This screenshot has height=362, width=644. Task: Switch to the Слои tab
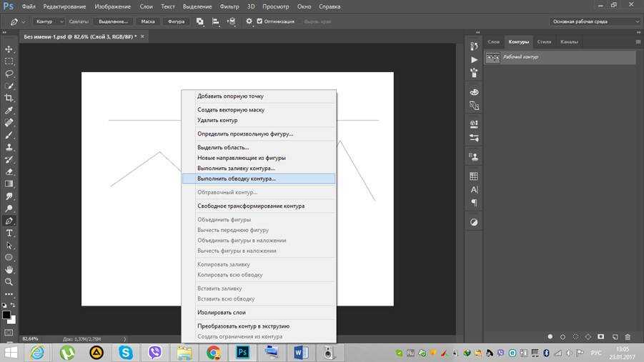493,42
